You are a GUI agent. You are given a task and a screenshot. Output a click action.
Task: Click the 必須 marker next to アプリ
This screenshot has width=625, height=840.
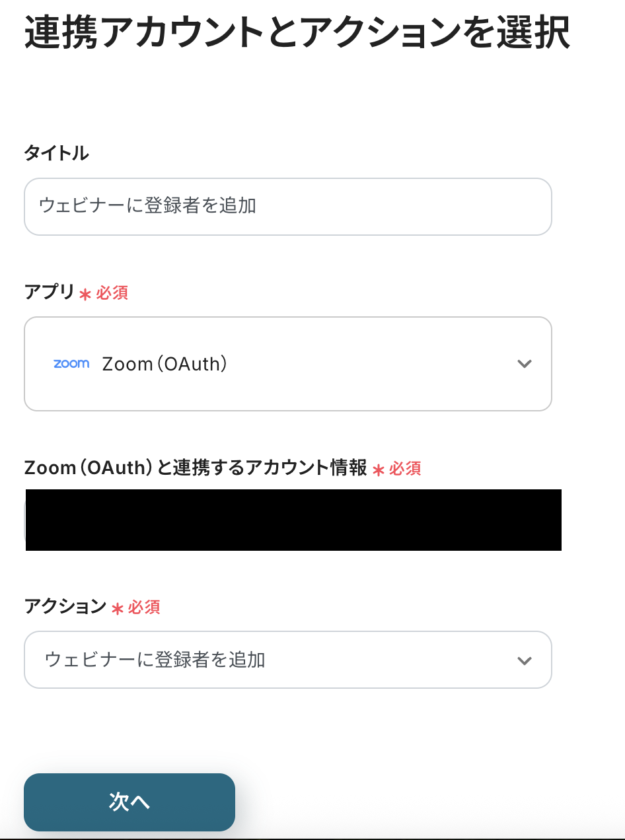[x=112, y=293]
